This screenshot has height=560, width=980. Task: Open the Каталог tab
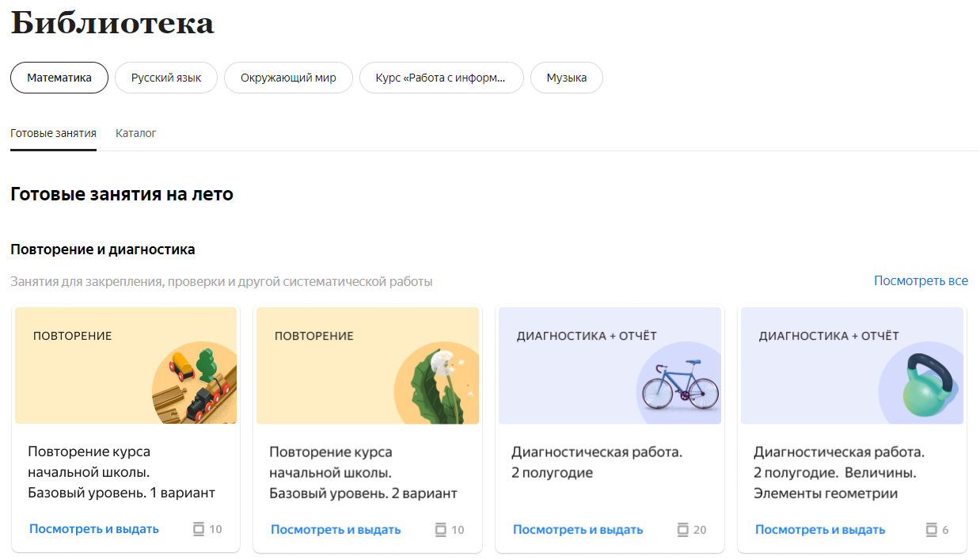click(x=136, y=133)
